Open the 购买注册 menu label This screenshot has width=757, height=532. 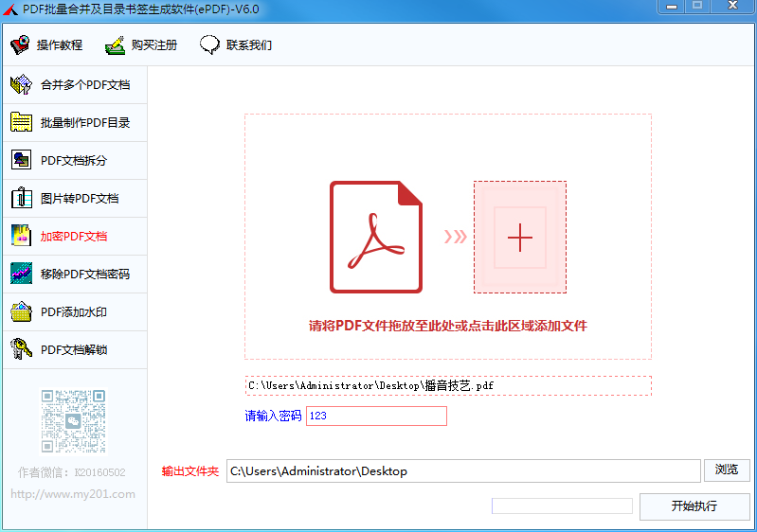tap(154, 45)
